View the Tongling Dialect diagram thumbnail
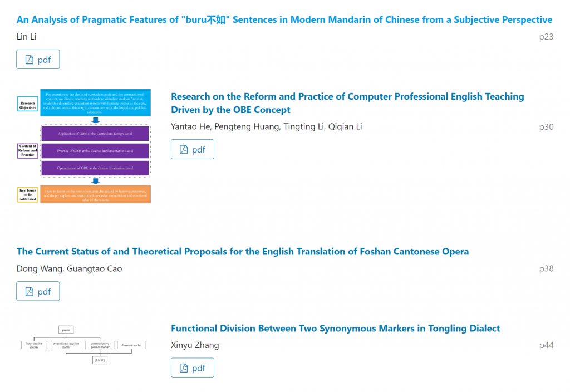570x392 pixels. (84, 344)
